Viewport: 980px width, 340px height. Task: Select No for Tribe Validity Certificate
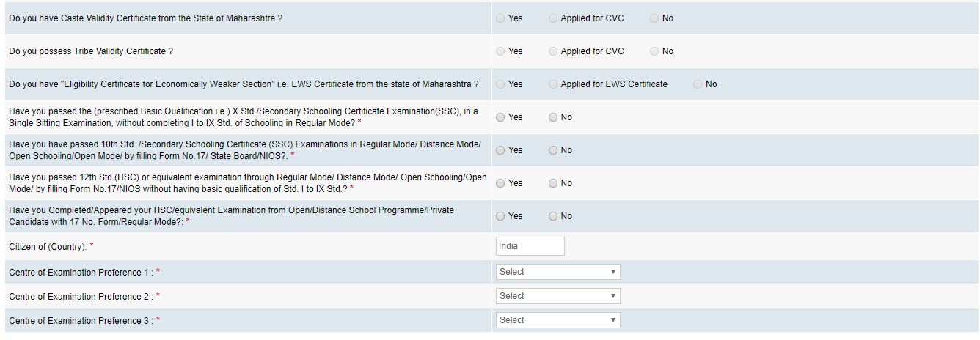(x=654, y=51)
